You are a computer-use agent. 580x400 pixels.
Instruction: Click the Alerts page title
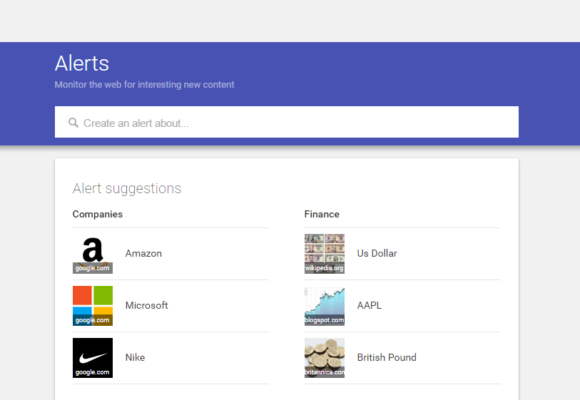coord(82,63)
